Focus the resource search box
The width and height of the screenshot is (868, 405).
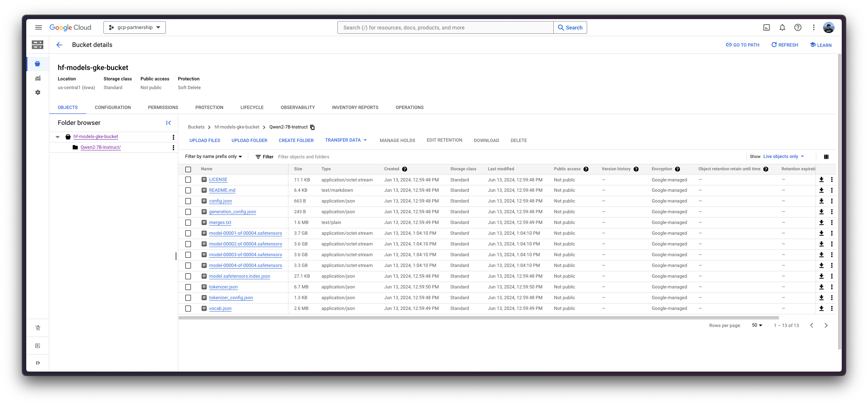click(x=446, y=27)
